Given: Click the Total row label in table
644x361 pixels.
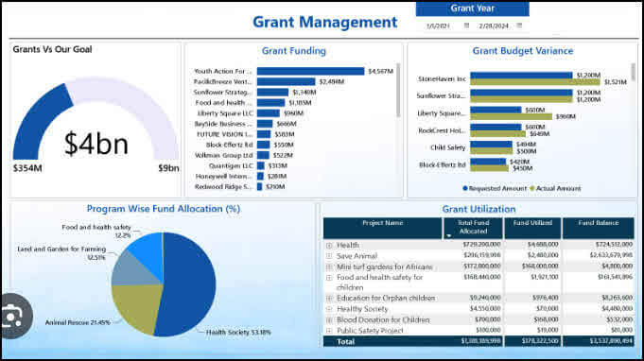Looking at the screenshot, I should click(345, 341).
